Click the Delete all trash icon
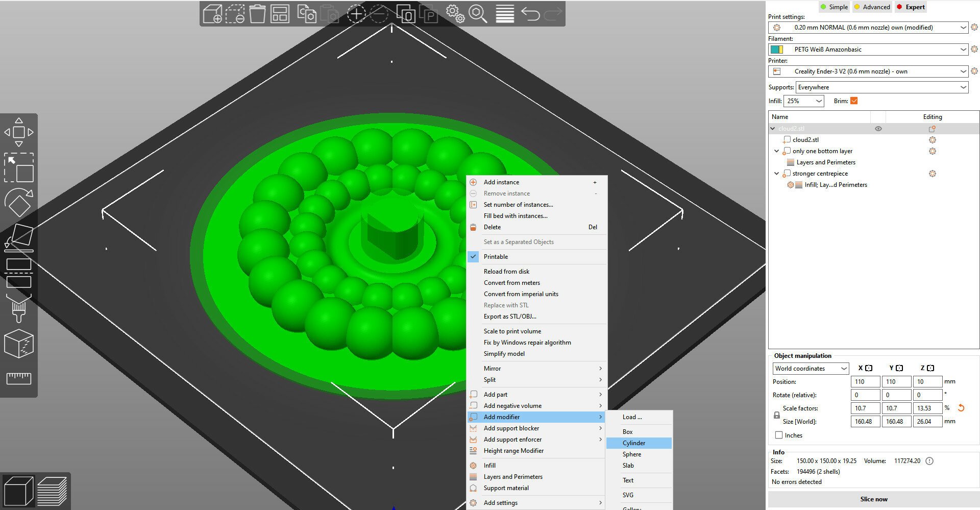The height and width of the screenshot is (510, 980). click(257, 14)
